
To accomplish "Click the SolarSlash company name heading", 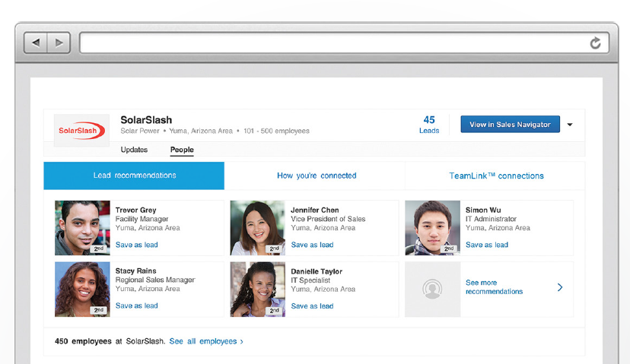I will [x=146, y=120].
